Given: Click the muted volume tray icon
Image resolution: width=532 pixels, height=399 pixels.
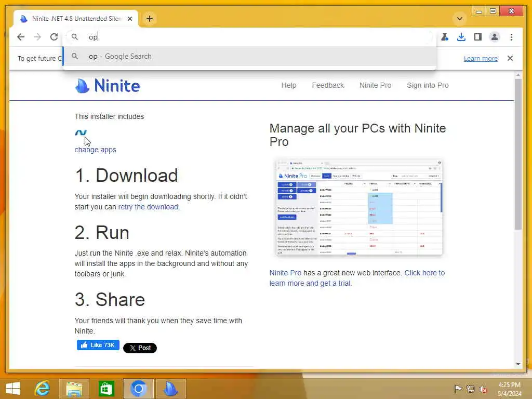Looking at the screenshot, I should (x=483, y=389).
